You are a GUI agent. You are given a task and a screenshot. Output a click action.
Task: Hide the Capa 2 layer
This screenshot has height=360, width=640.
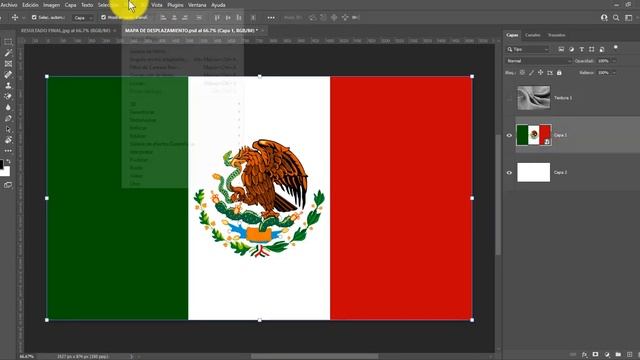(509, 173)
